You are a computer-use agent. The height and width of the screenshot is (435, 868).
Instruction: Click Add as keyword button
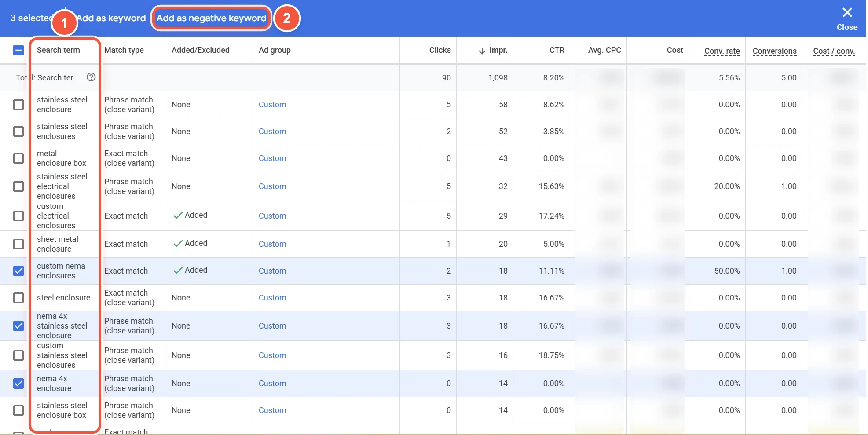click(111, 18)
